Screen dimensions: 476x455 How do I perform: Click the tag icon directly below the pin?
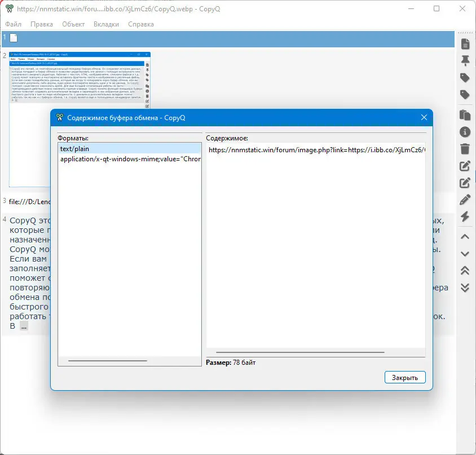pyautogui.click(x=465, y=78)
